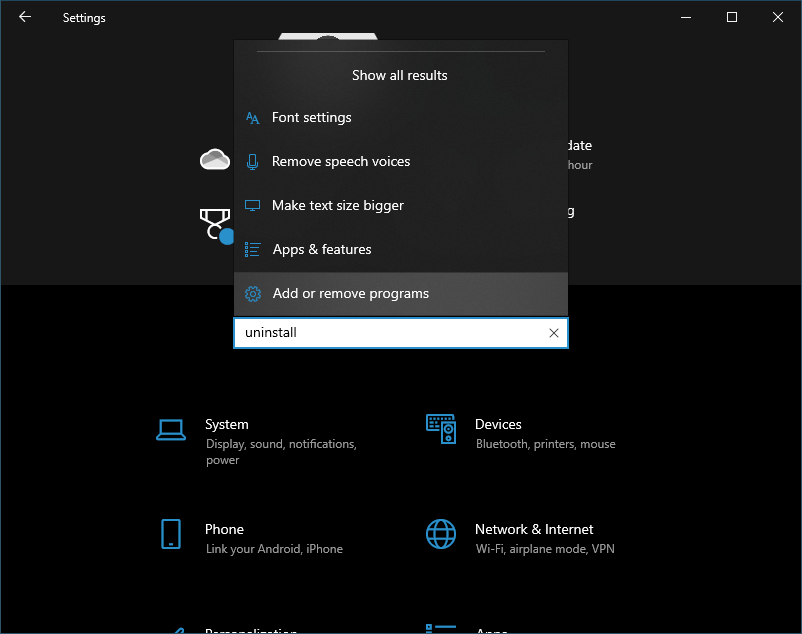This screenshot has height=634, width=802.
Task: Open the 'Link your Android, iPhone' description
Action: tap(274, 549)
